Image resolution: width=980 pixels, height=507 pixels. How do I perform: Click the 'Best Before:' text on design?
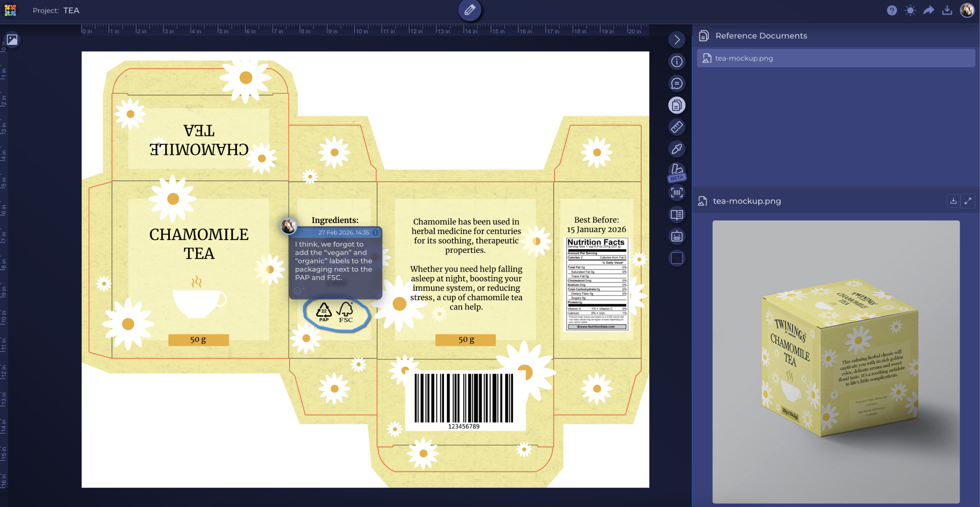(x=596, y=220)
